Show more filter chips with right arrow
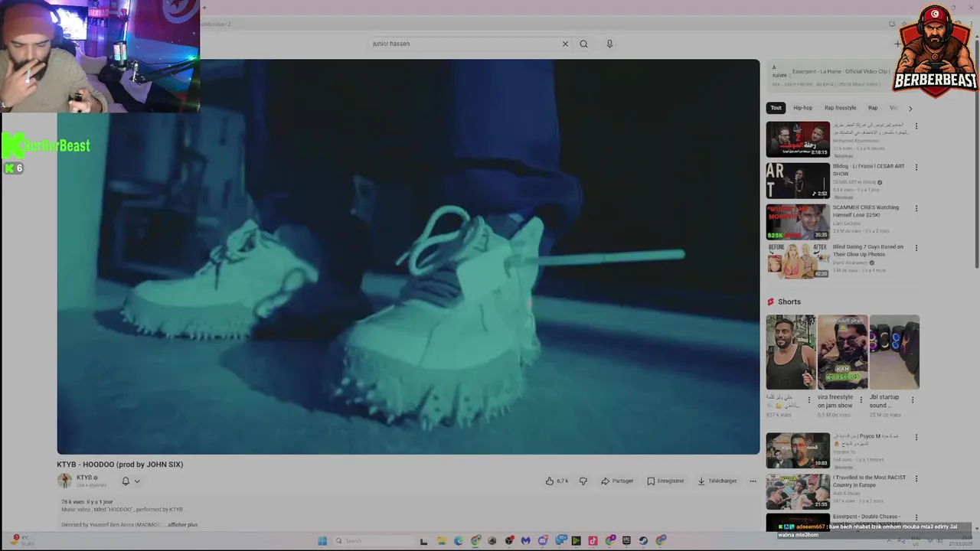The height and width of the screenshot is (551, 980). coord(910,108)
